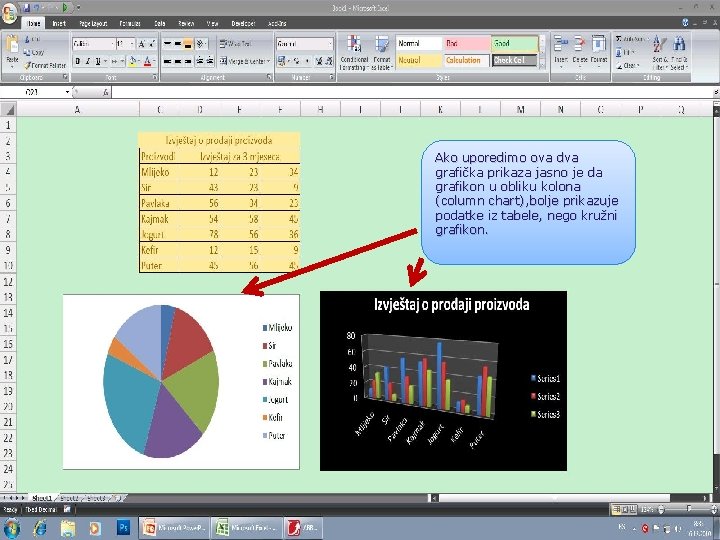Screen dimensions: 720x540
Task: Click into the formula bar
Action: point(413,92)
